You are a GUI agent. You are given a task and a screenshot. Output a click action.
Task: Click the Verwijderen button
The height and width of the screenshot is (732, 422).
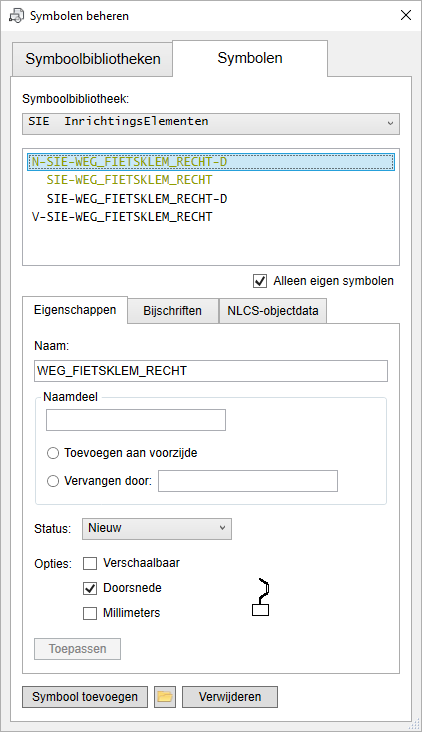230,697
